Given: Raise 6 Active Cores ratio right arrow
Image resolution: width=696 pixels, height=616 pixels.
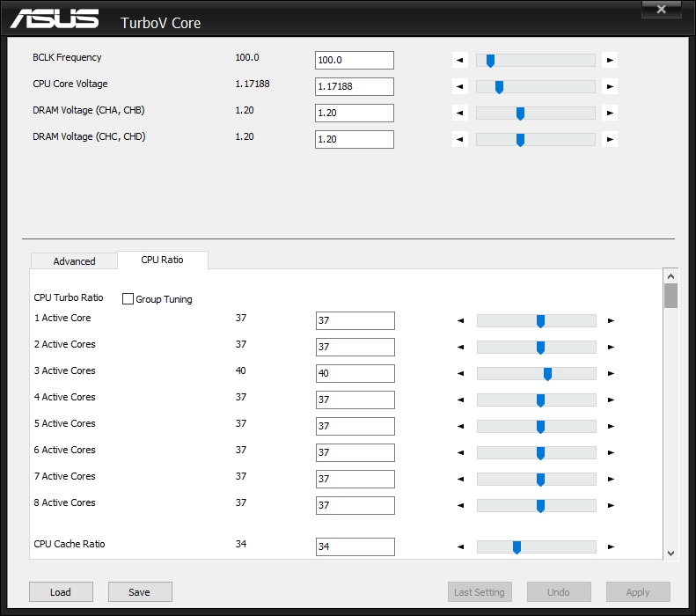Looking at the screenshot, I should coord(611,452).
